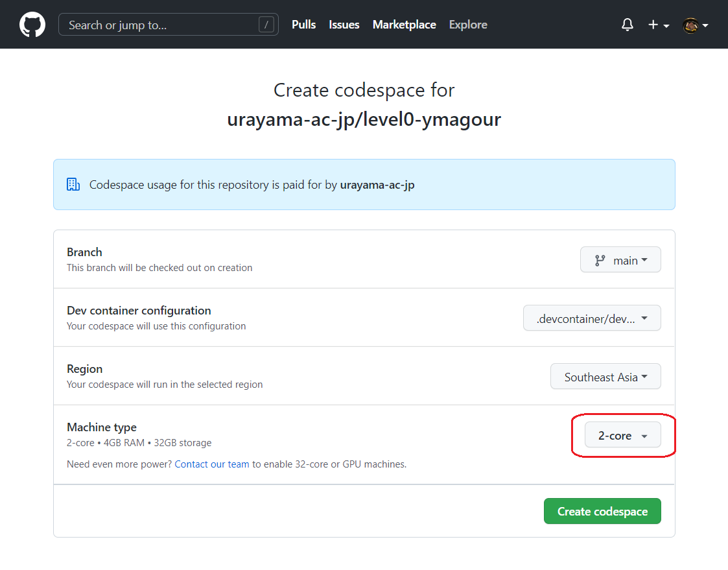
Task: Open the Marketplace menu item
Action: click(x=404, y=25)
